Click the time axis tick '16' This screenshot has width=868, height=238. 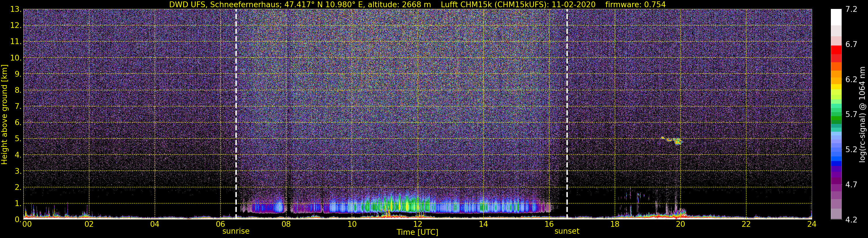(549, 224)
